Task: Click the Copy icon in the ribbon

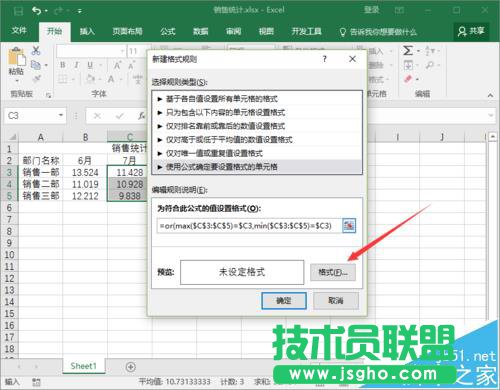Action: [x=36, y=65]
